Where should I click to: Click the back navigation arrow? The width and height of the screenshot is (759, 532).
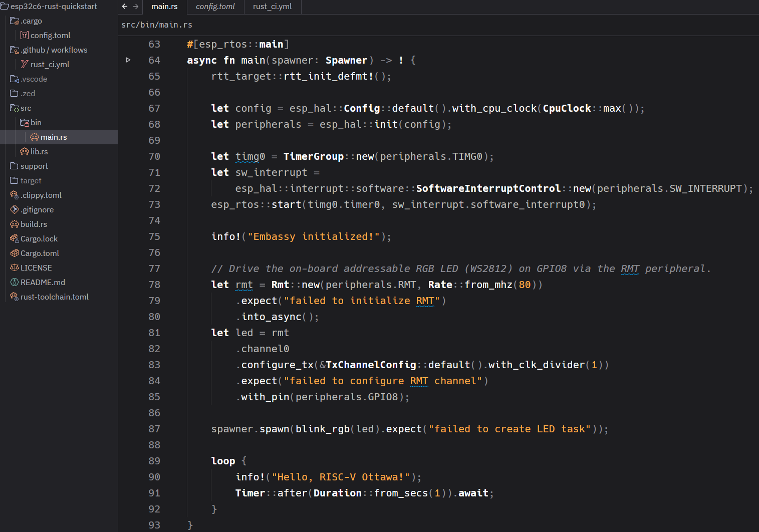pyautogui.click(x=125, y=7)
